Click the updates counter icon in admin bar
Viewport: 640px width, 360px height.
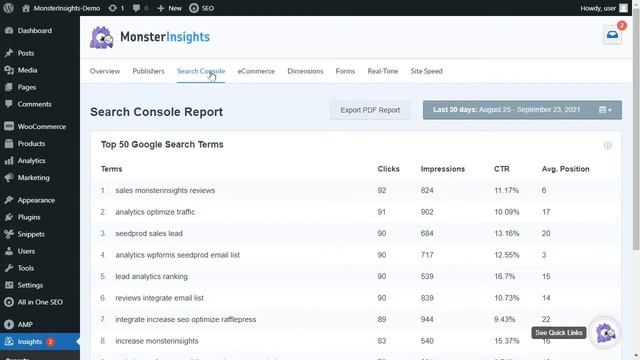click(x=116, y=8)
